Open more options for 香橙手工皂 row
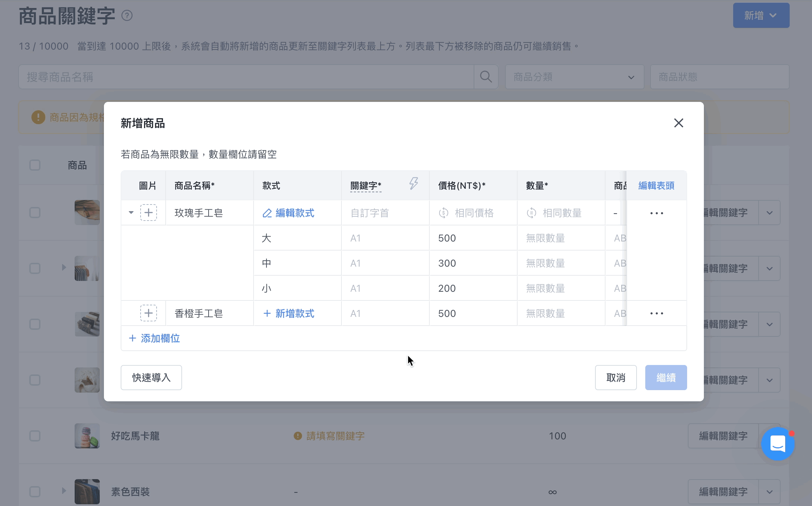The image size is (812, 506). coord(656,313)
